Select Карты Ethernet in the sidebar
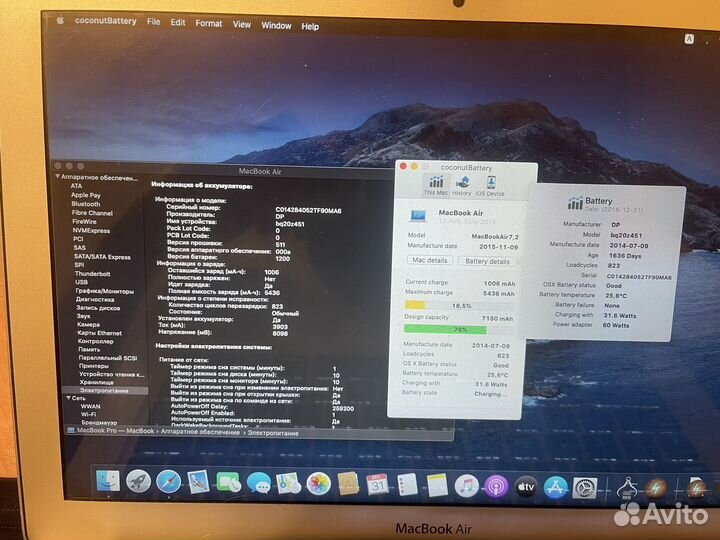The image size is (720, 540). pyautogui.click(x=100, y=333)
